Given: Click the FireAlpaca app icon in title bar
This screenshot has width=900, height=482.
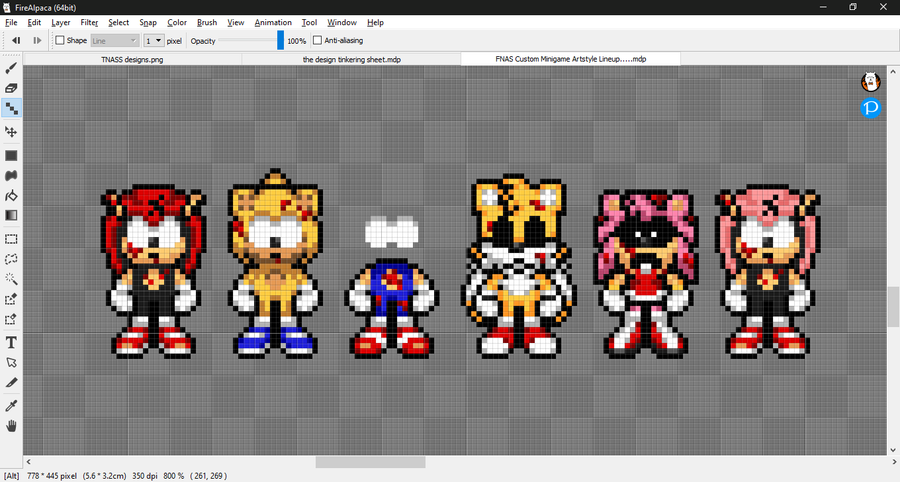Looking at the screenshot, I should pyautogui.click(x=6, y=7).
